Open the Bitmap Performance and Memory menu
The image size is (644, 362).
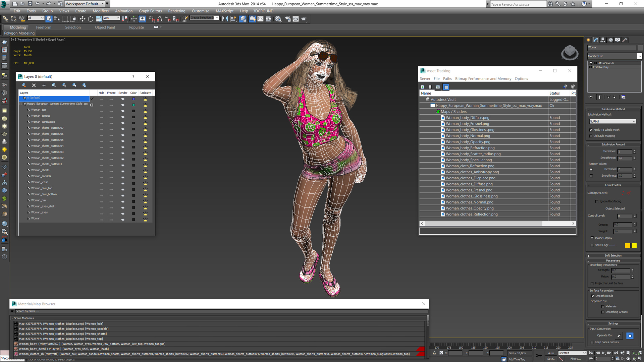(483, 79)
